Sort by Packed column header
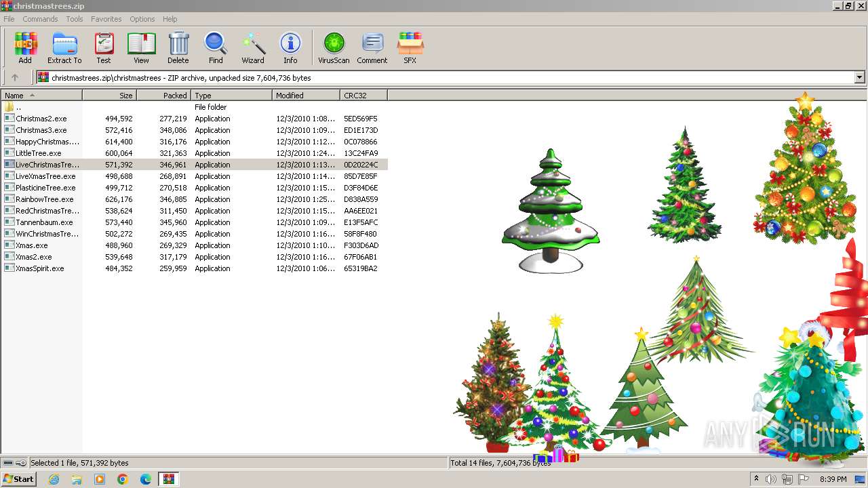 (163, 96)
